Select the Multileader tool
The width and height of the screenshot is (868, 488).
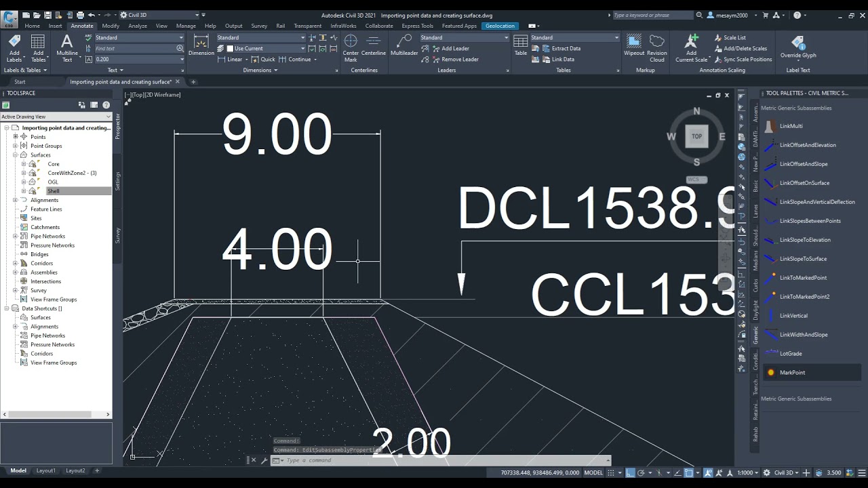[x=404, y=45]
